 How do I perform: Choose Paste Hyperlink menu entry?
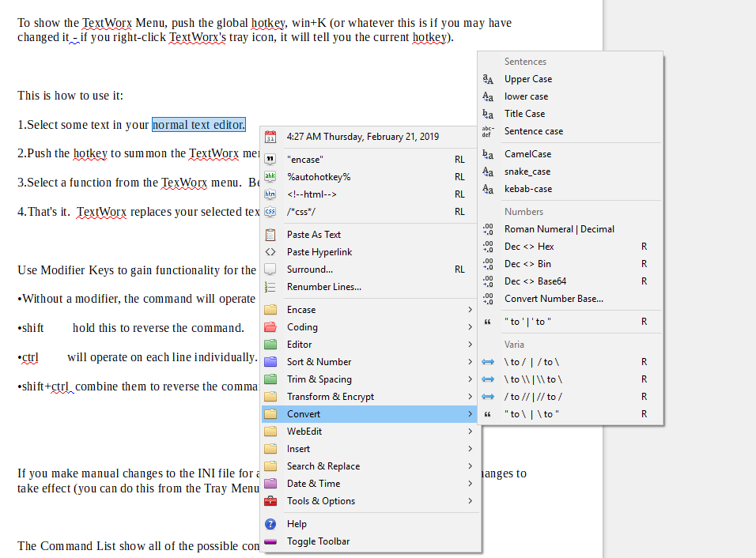point(369,252)
